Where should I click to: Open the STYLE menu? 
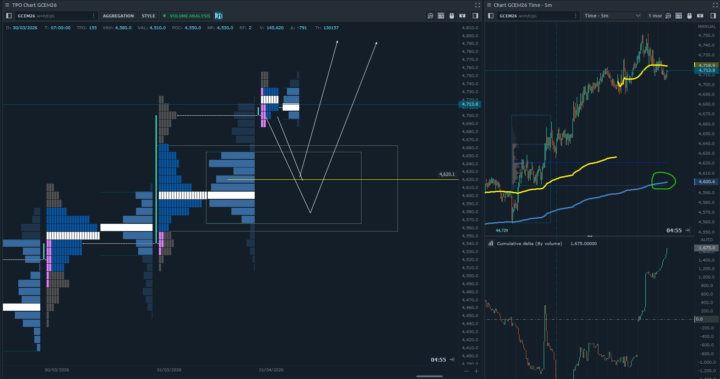click(148, 16)
